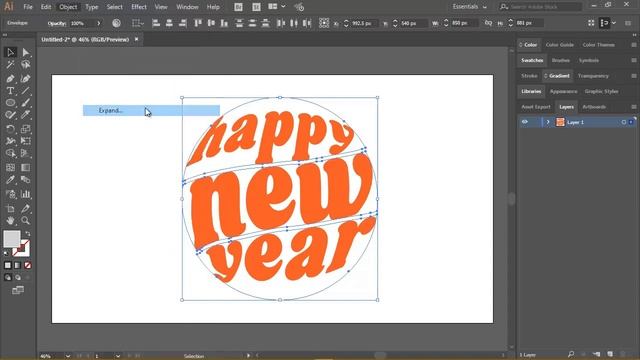The width and height of the screenshot is (640, 360).
Task: Set paint mode to None
Action: coord(27,265)
